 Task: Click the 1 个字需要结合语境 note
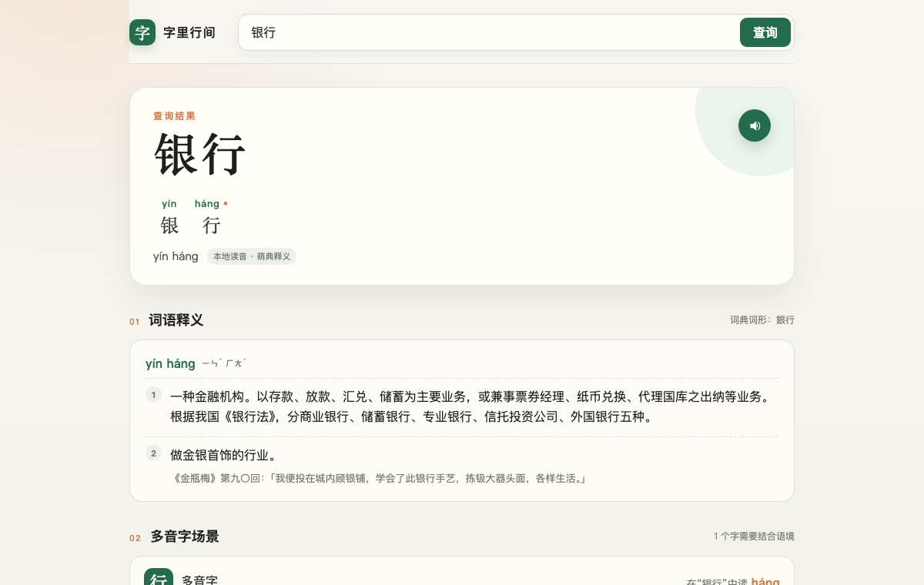tap(754, 536)
